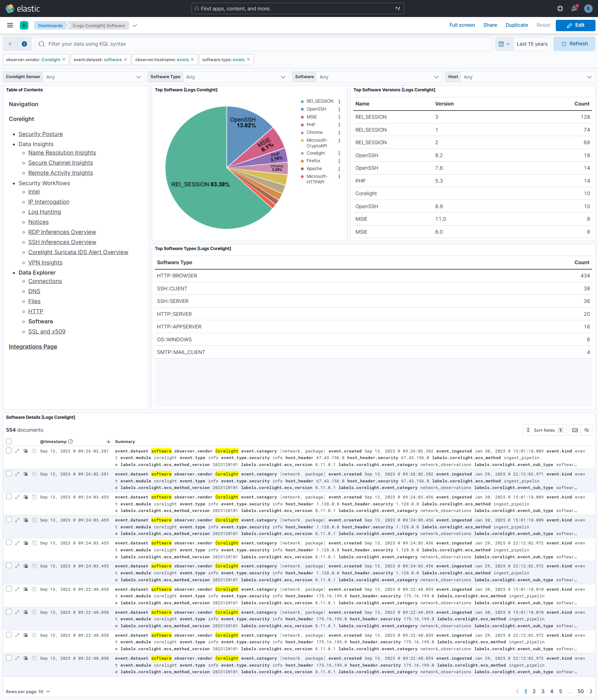The image size is (598, 700).
Task: Click the filter controls icon beside KQL bar
Action: [10, 44]
